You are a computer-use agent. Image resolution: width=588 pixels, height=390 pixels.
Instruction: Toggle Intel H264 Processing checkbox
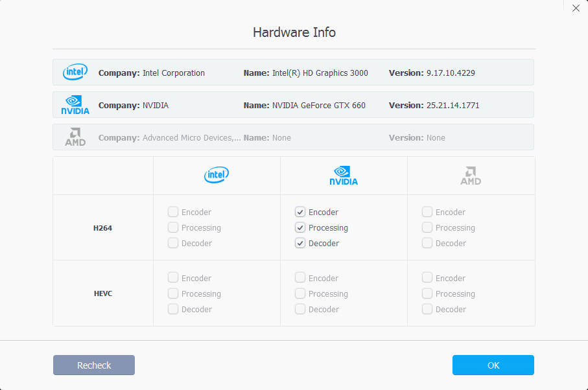click(173, 227)
